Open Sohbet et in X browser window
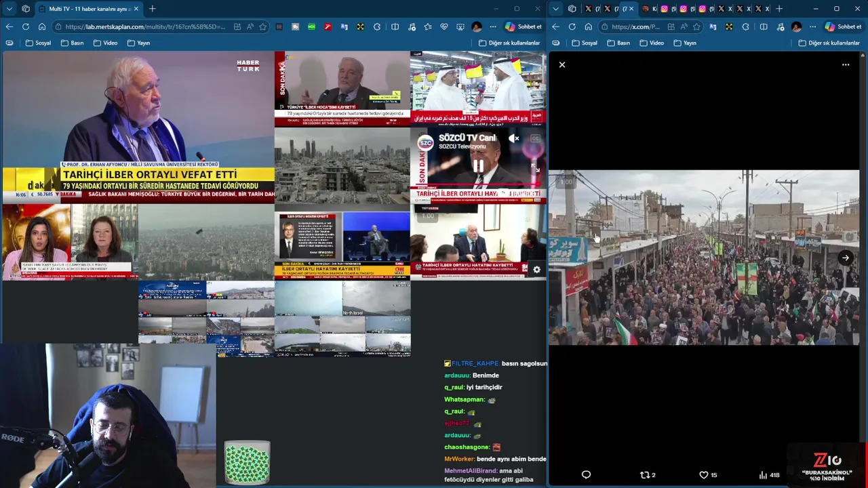 click(x=843, y=26)
